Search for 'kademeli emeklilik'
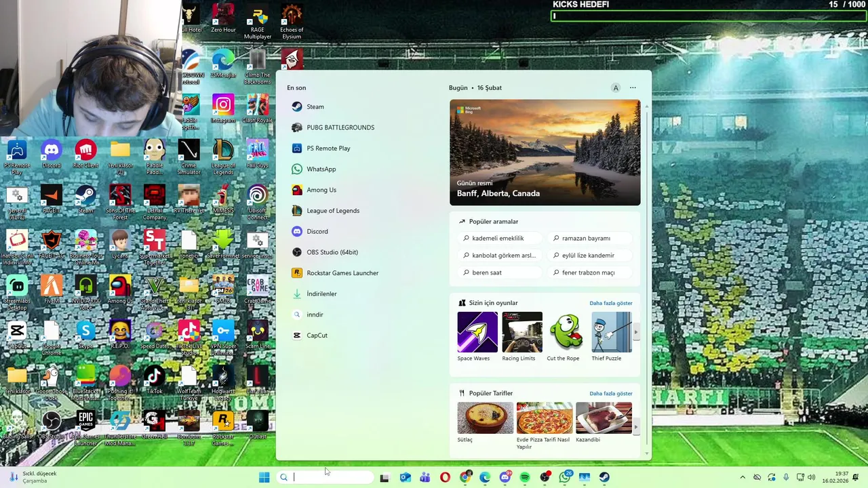The height and width of the screenshot is (488, 868). pyautogui.click(x=498, y=239)
